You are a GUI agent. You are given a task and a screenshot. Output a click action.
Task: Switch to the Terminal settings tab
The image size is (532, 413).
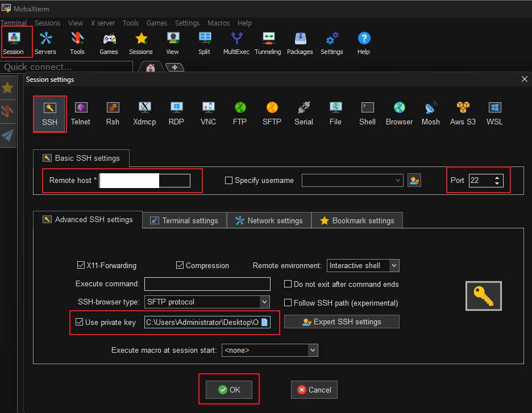185,220
